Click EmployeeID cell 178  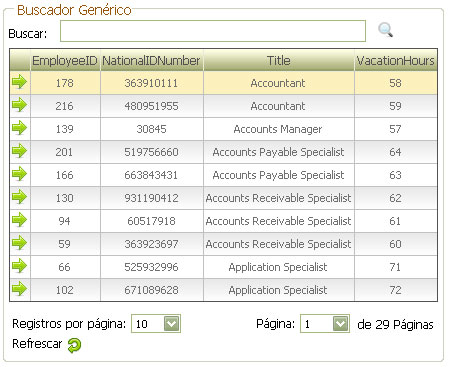[65, 83]
